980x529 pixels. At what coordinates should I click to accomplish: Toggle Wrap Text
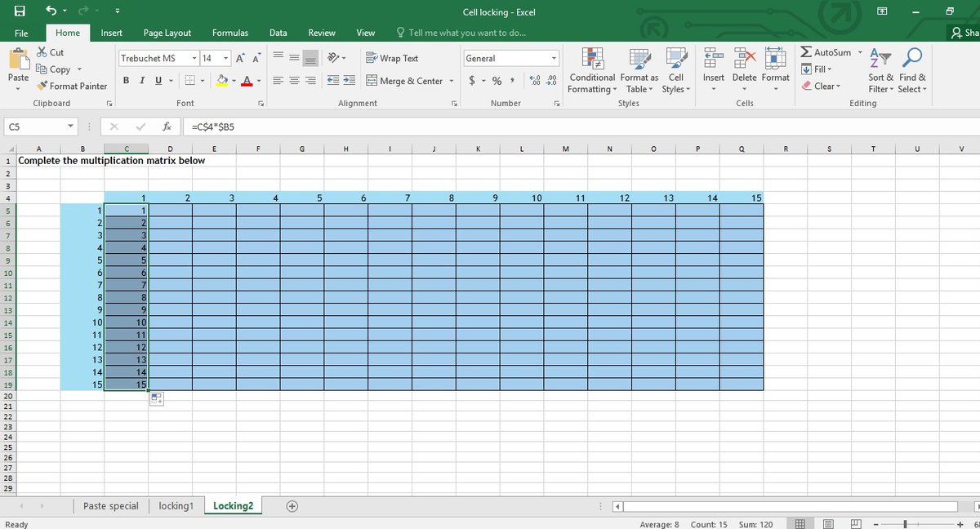click(x=392, y=58)
